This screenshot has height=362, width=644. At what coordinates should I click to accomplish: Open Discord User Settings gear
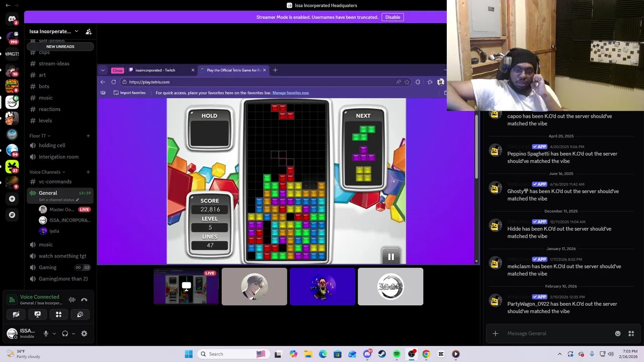pos(84,333)
